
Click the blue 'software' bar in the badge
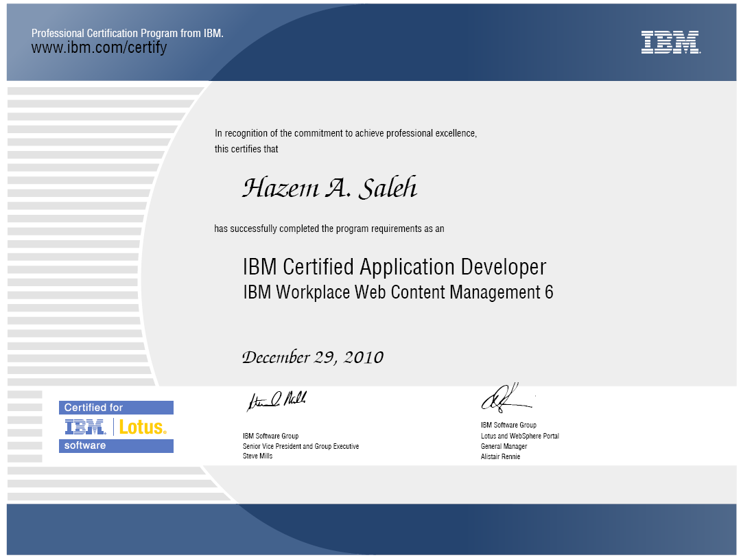pyautogui.click(x=115, y=446)
